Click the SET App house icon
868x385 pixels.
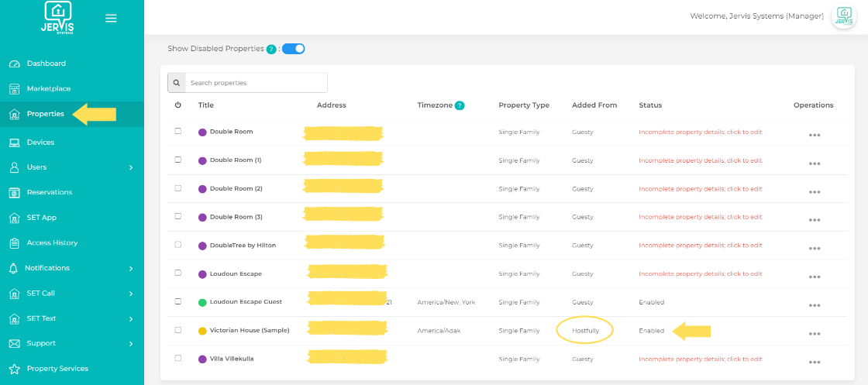tap(15, 218)
